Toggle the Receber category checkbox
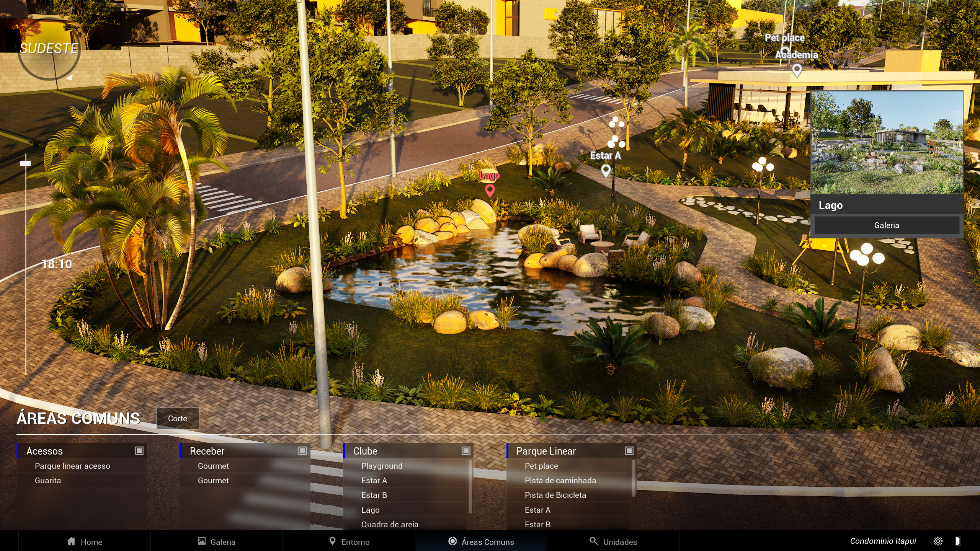This screenshot has height=551, width=980. (302, 451)
